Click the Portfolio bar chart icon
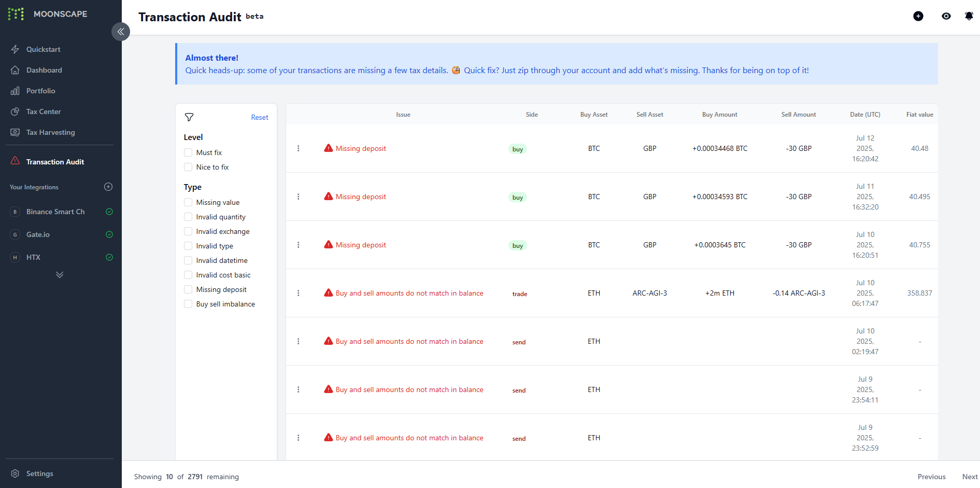This screenshot has height=488, width=980. pyautogui.click(x=15, y=91)
